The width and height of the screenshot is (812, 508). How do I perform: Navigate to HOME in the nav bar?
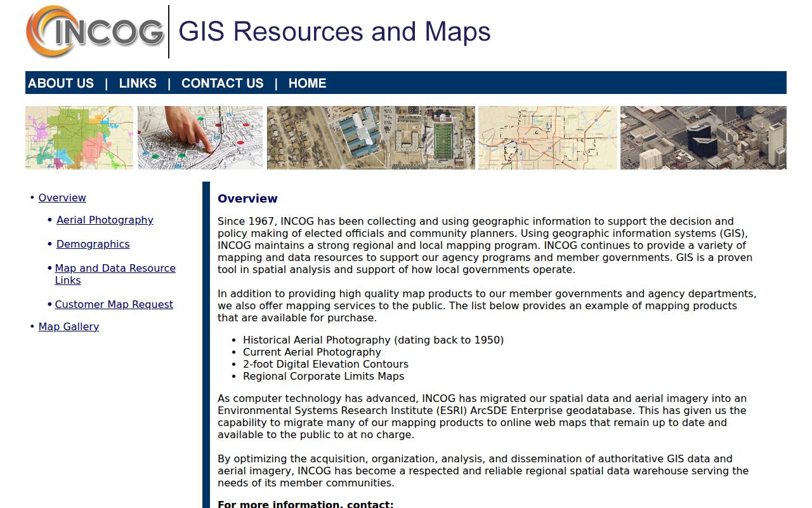tap(307, 83)
